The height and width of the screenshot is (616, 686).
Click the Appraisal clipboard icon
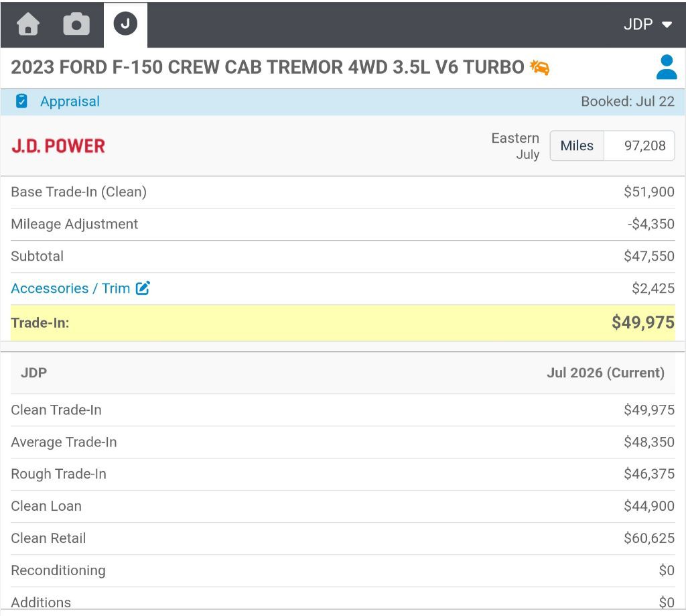click(21, 101)
